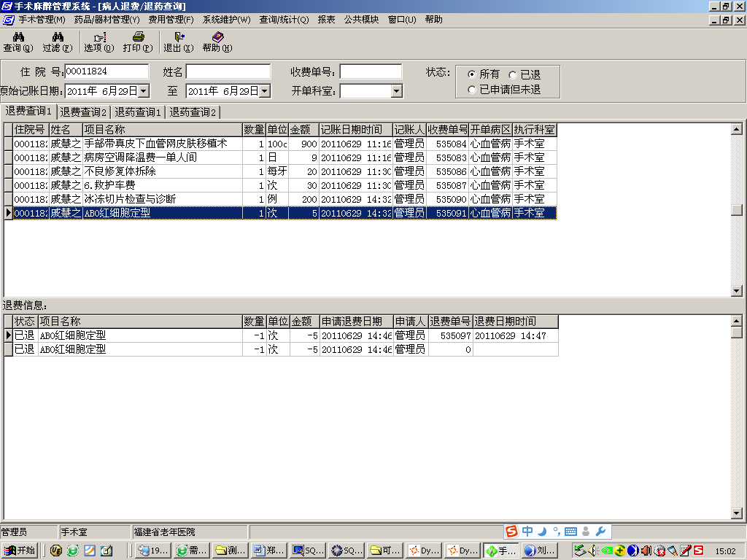Click lower table scrollbar down arrow

click(x=737, y=513)
